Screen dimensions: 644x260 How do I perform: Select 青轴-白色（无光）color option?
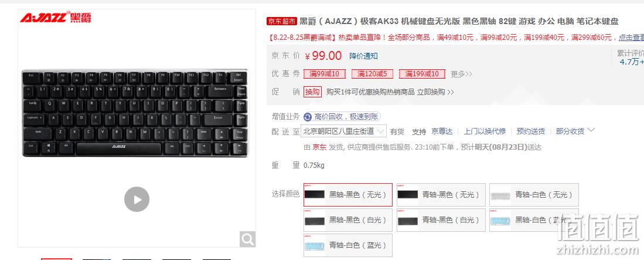(x=534, y=195)
